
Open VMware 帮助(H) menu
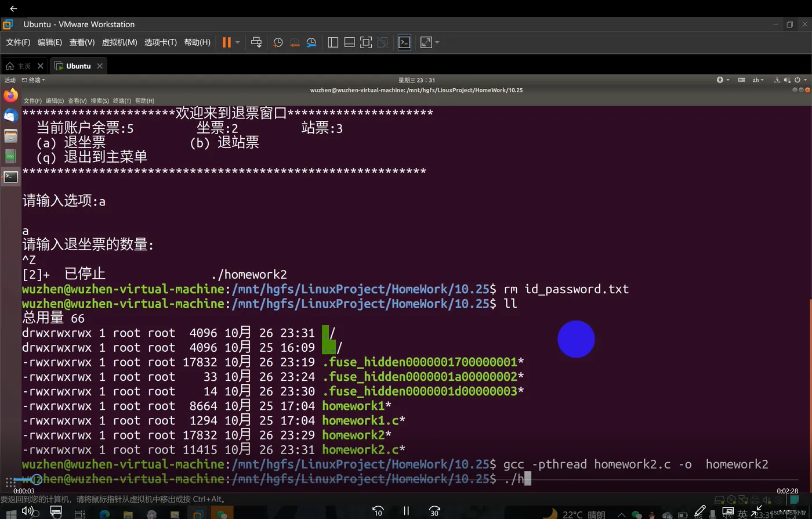pos(197,42)
